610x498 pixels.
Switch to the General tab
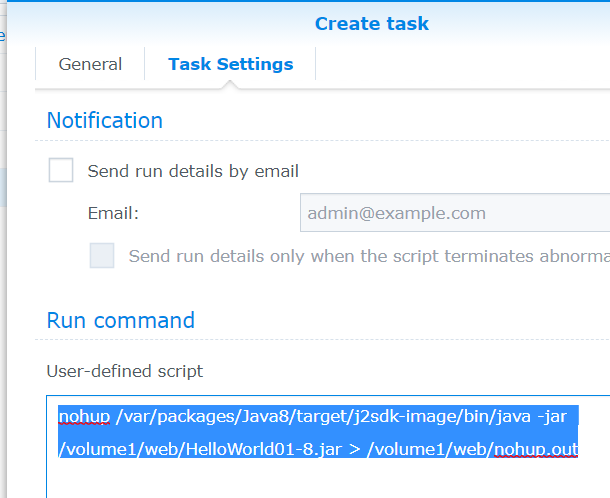[90, 64]
